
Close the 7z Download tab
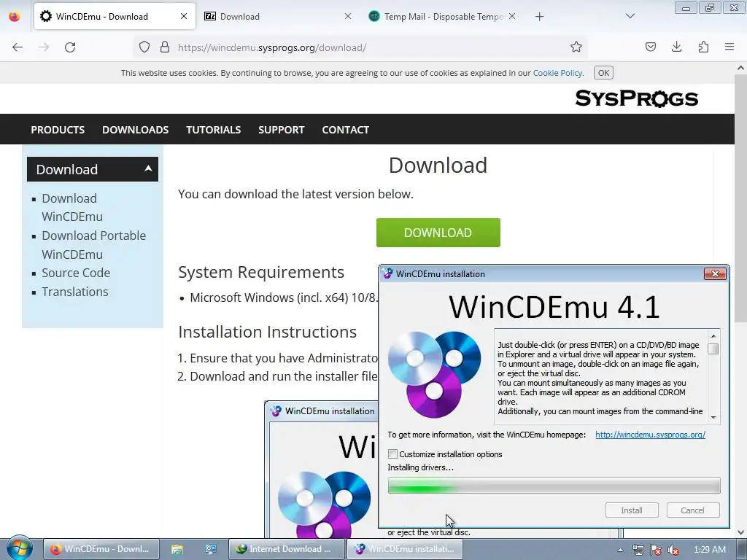pyautogui.click(x=348, y=16)
